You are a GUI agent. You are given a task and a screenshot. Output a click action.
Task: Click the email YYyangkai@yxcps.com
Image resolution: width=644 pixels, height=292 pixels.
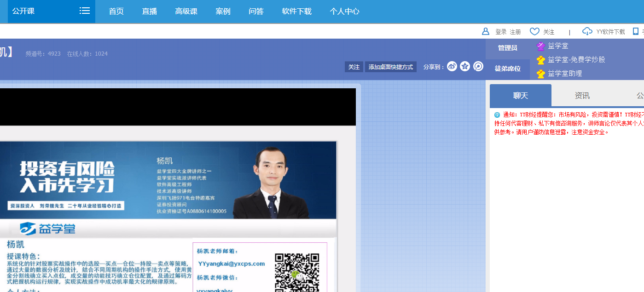coord(232,263)
